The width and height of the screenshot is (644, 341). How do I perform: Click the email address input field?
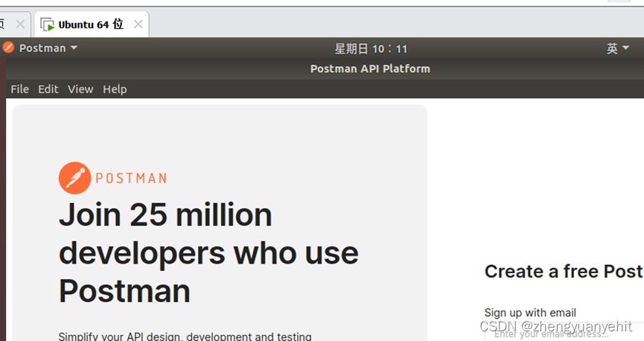pos(564,332)
